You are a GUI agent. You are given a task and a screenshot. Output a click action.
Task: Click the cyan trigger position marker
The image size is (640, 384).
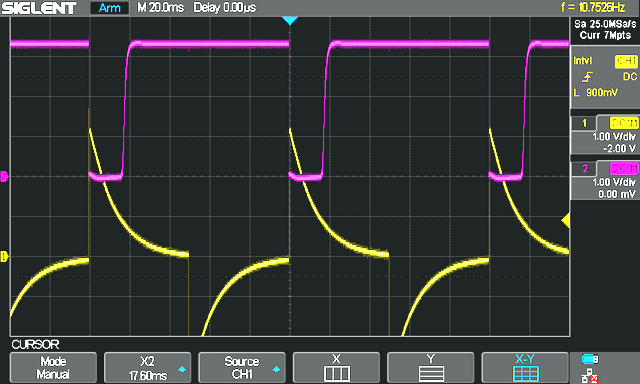tap(290, 21)
